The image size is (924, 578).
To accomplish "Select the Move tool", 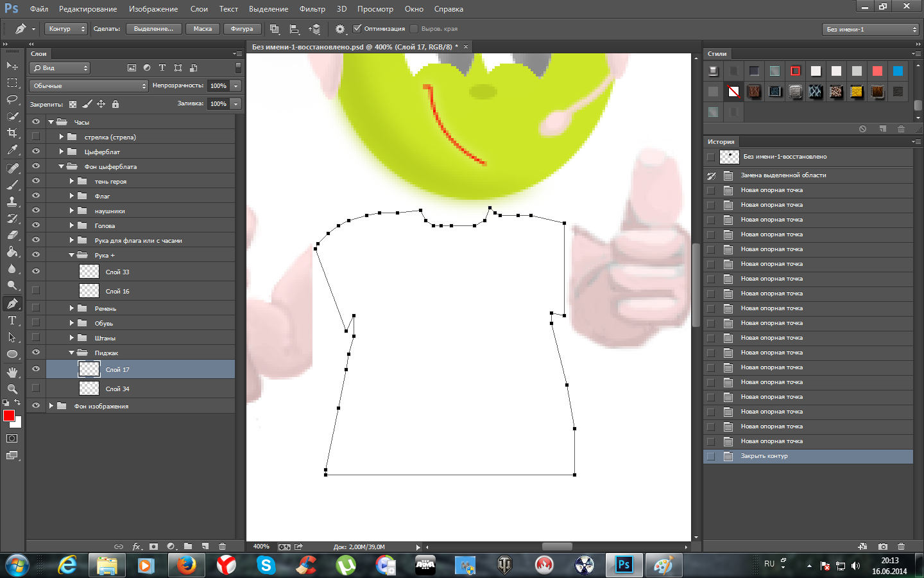I will tap(12, 66).
